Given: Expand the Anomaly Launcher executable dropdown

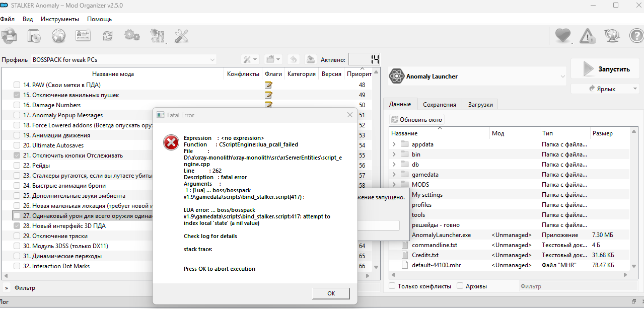Looking at the screenshot, I should tap(563, 76).
